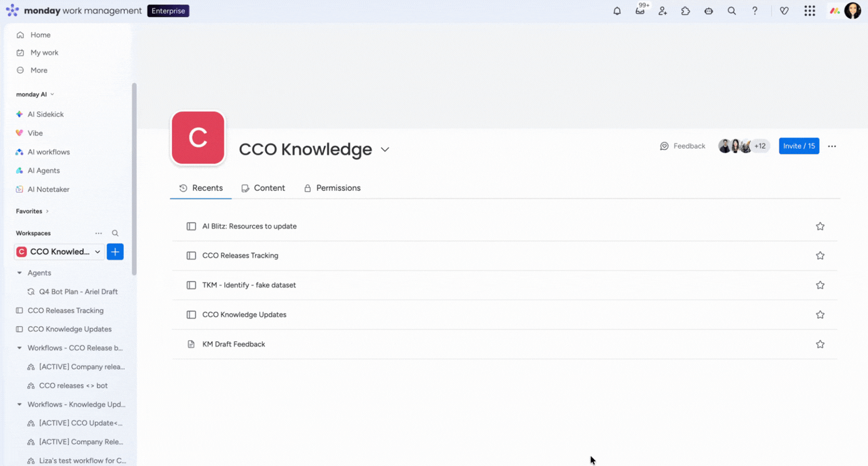Open the CCO Knowledge title dropdown chevron
Viewport: 868px width, 466px height.
(385, 150)
